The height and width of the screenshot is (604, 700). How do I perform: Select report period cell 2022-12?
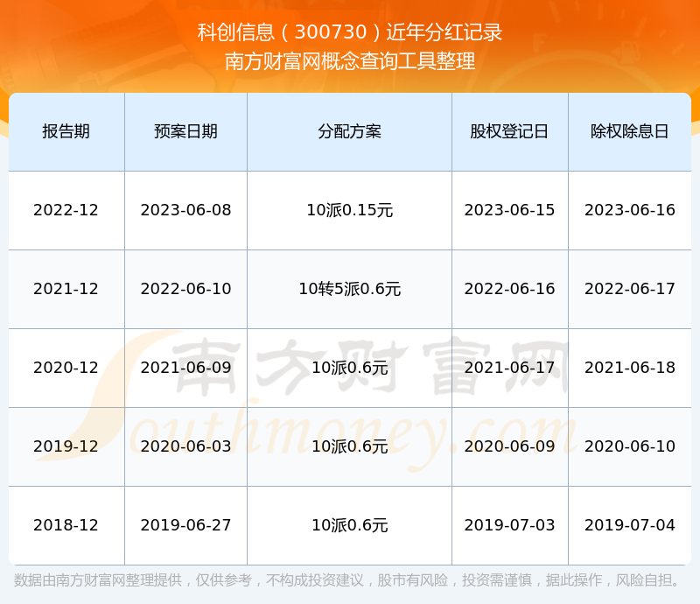coord(66,210)
